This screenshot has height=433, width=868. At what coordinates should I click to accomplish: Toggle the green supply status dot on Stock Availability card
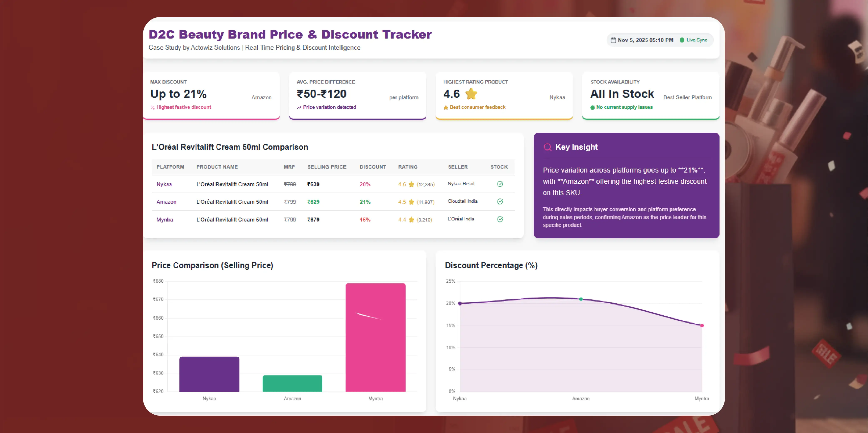592,107
